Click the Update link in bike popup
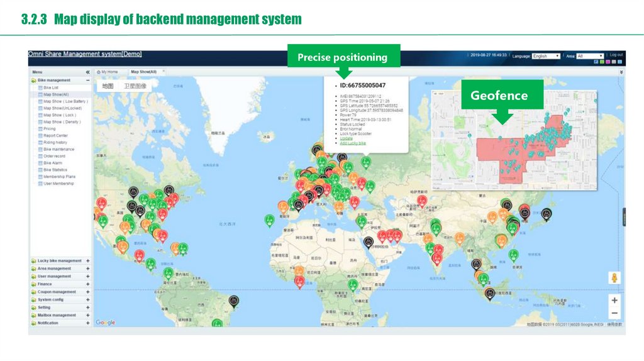 tap(347, 138)
